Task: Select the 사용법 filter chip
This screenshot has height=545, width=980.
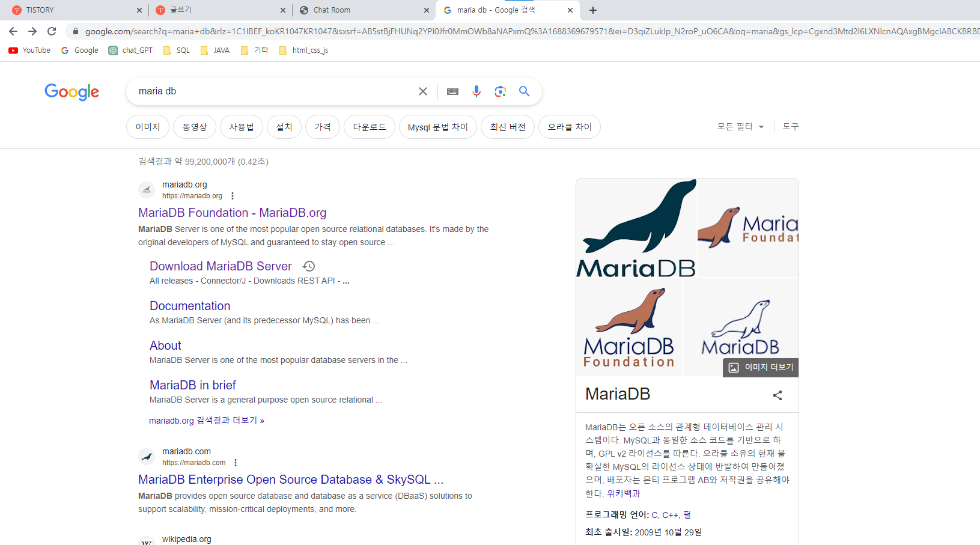Action: 242,127
